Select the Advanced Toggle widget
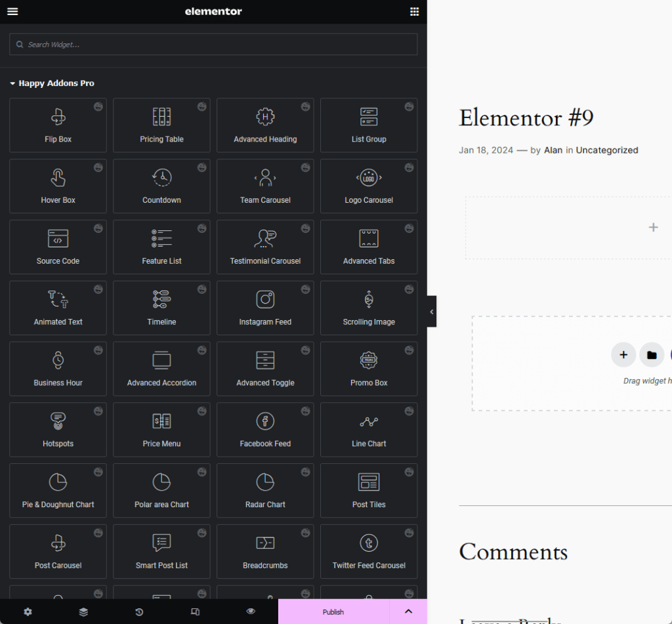 265,369
